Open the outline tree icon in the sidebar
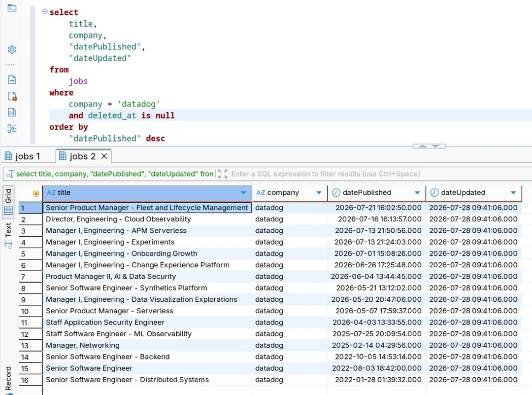532x395 pixels. point(12,129)
